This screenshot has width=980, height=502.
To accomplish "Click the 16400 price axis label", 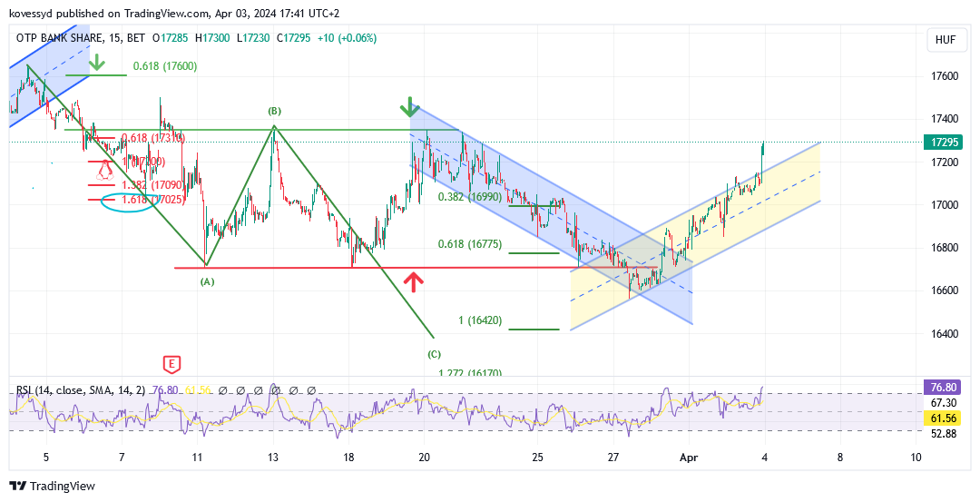I will (945, 334).
